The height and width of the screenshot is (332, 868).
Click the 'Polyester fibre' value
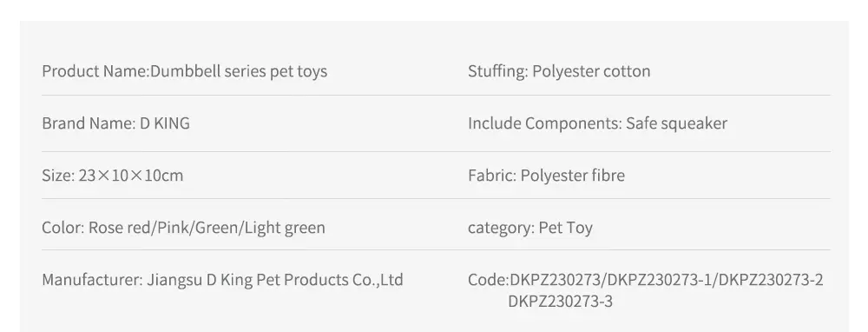click(x=573, y=176)
